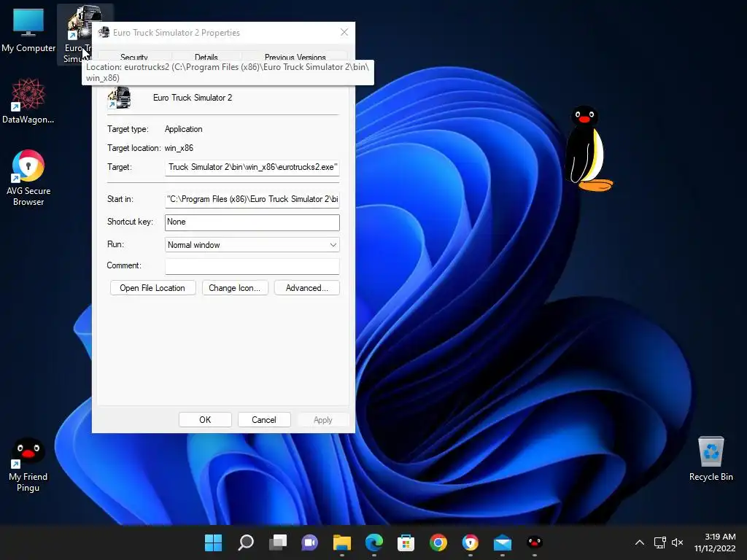Click into the Target path field
This screenshot has width=747, height=560.
coord(252,167)
